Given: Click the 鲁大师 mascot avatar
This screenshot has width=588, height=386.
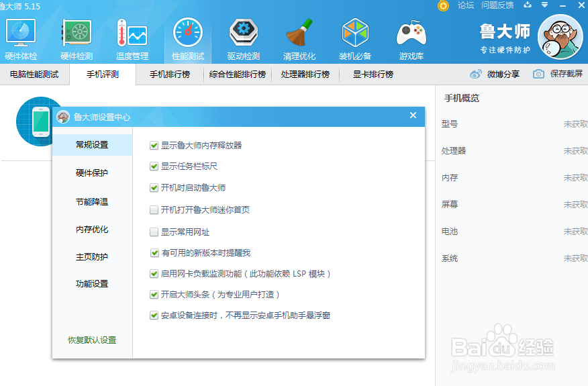Looking at the screenshot, I should [560, 37].
